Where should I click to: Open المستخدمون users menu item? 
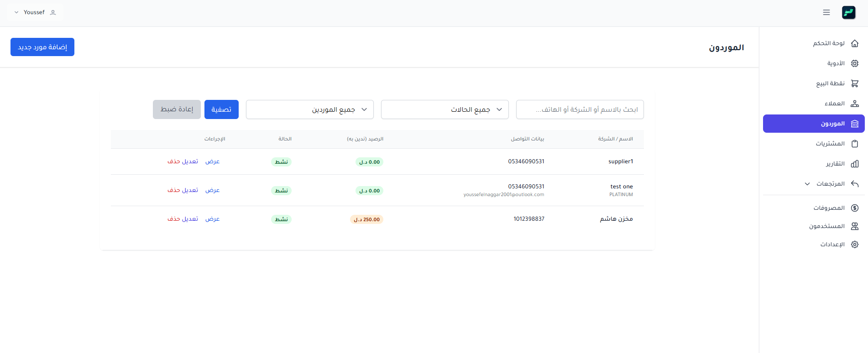(x=814, y=226)
